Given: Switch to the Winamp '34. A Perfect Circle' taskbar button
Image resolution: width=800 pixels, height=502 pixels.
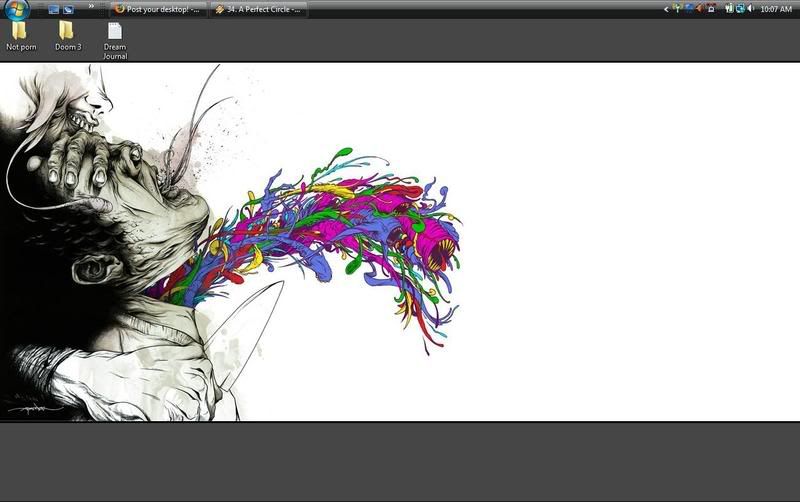Looking at the screenshot, I should click(259, 9).
